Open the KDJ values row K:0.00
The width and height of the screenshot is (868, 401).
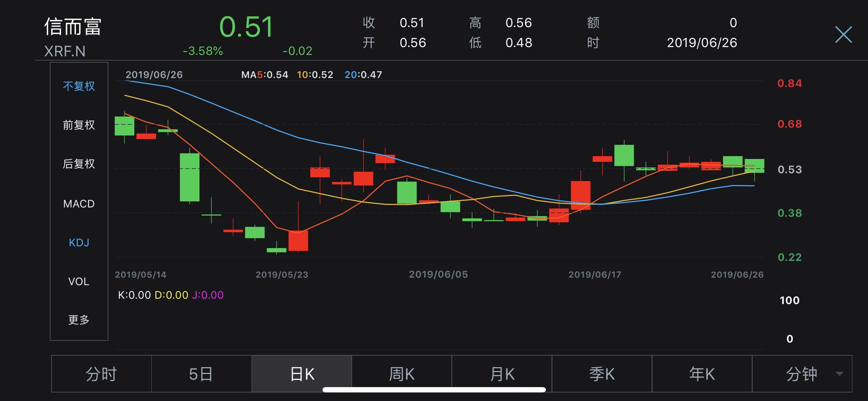click(135, 295)
